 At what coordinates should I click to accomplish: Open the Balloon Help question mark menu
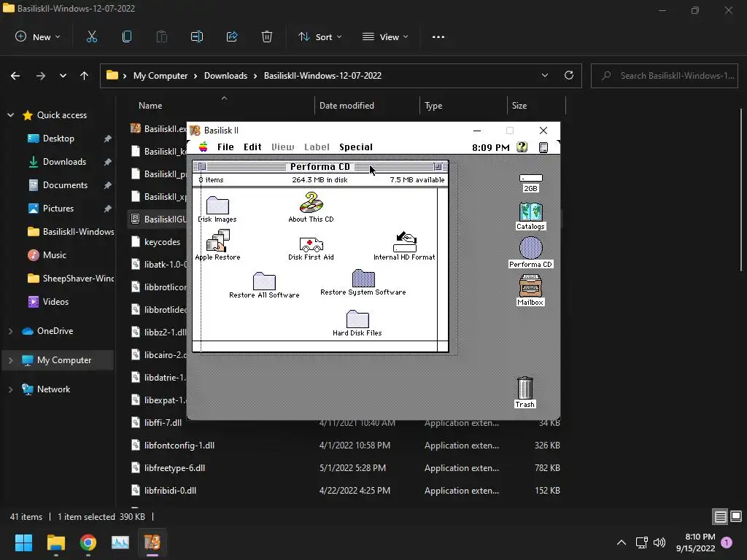(x=522, y=147)
